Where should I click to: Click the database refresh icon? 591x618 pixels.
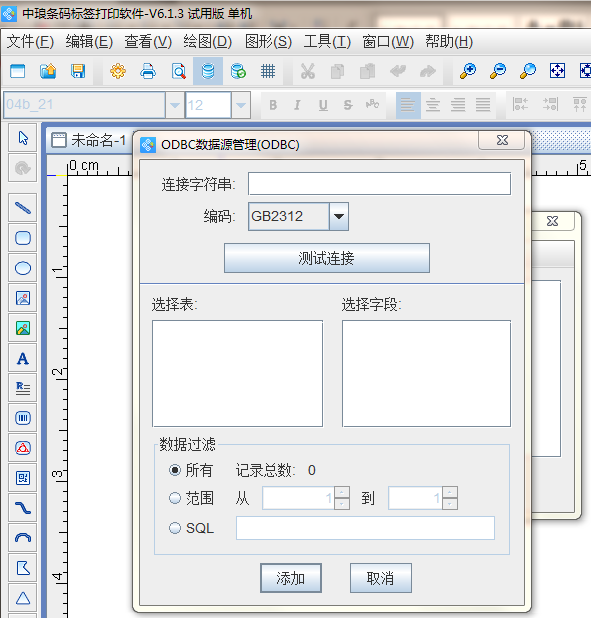coord(238,71)
